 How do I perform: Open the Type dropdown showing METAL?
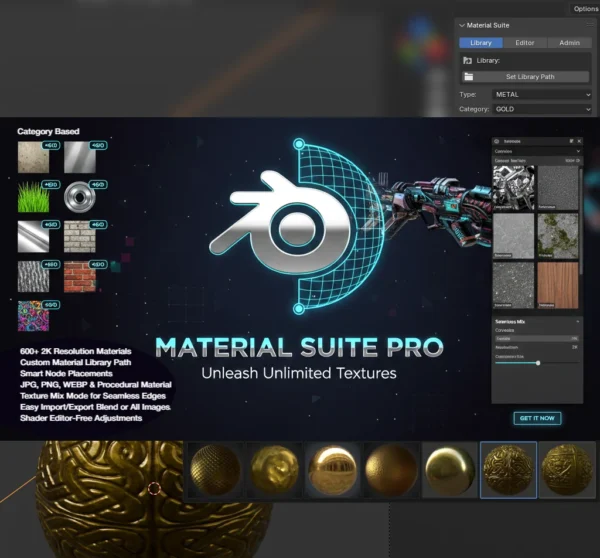[x=540, y=94]
